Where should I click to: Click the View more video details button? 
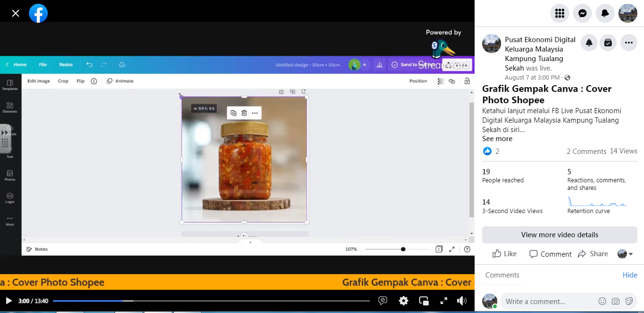560,235
